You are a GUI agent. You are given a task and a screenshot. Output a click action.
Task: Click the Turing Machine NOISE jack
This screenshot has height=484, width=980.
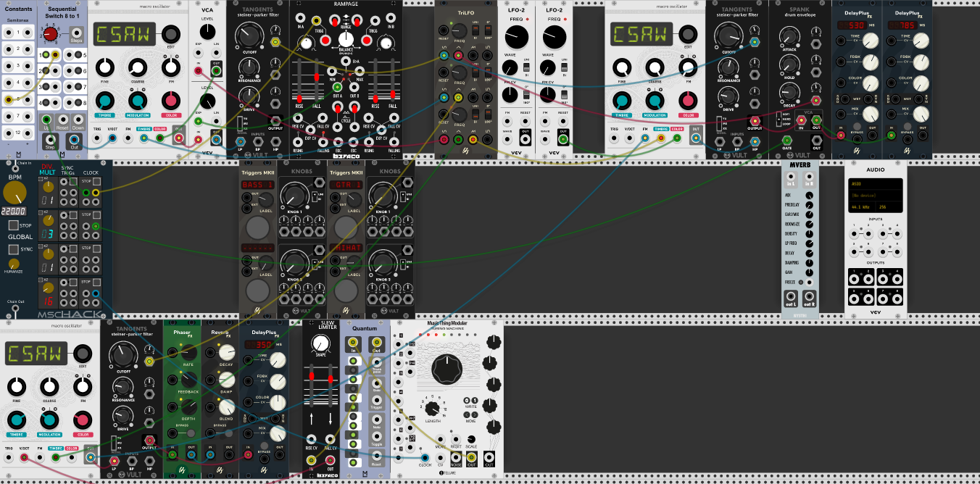click(456, 458)
